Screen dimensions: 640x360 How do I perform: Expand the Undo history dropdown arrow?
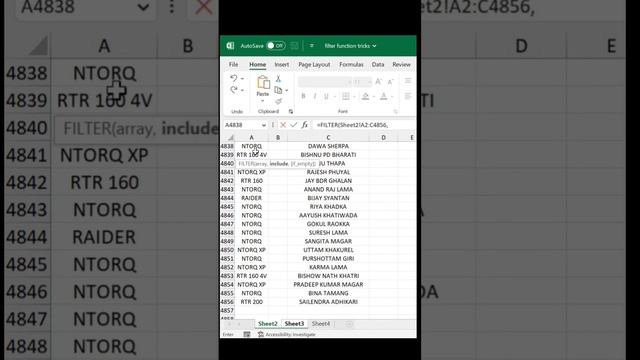point(242,78)
